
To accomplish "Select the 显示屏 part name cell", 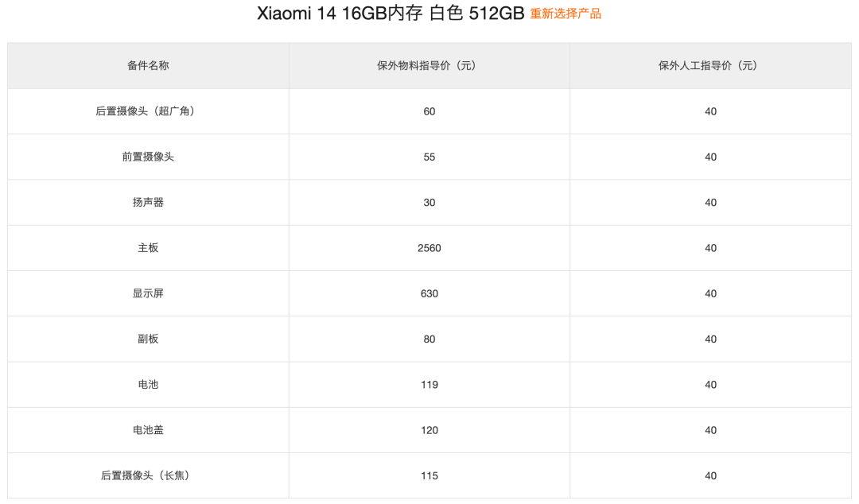I will click(x=148, y=293).
